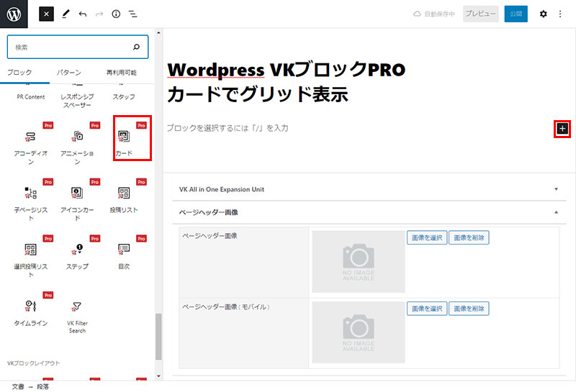Switch to the パターン tab

point(69,73)
